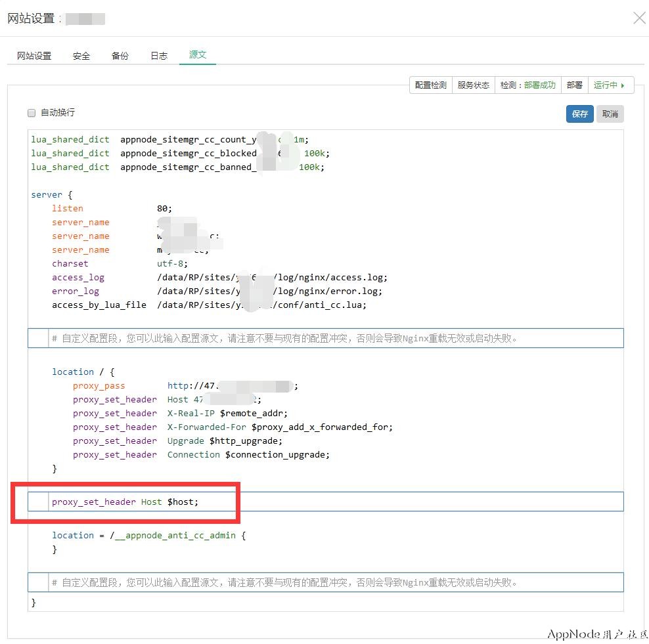The width and height of the screenshot is (649, 644).
Task: Select the 源文 tab
Action: point(198,54)
